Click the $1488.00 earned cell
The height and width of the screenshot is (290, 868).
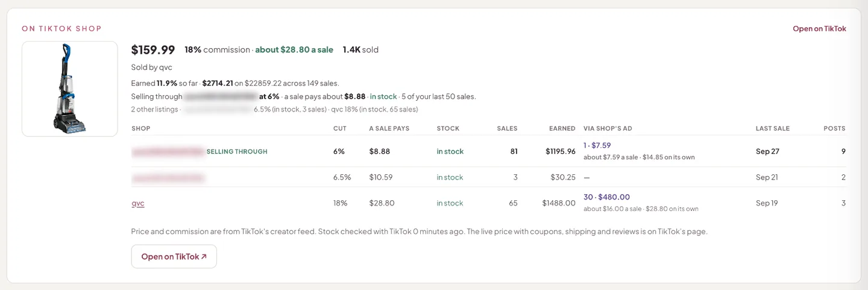(559, 203)
